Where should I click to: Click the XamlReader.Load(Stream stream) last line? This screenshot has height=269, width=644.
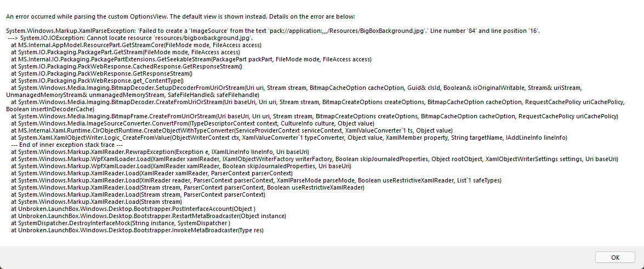96,202
